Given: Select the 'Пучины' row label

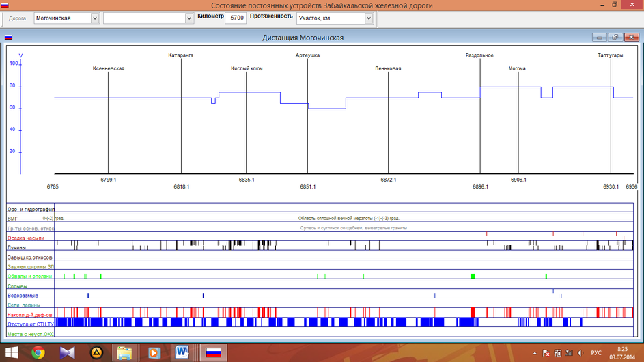Looking at the screenshot, I should [16, 247].
